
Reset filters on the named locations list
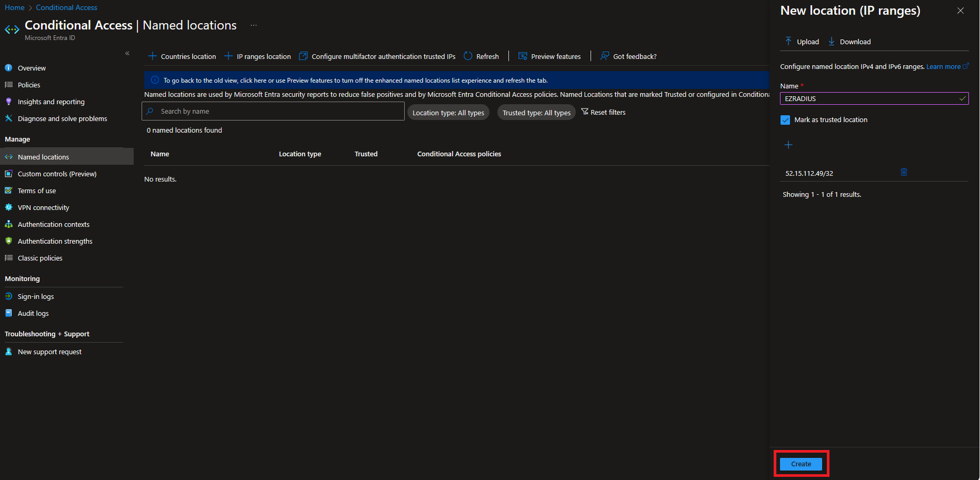(603, 112)
